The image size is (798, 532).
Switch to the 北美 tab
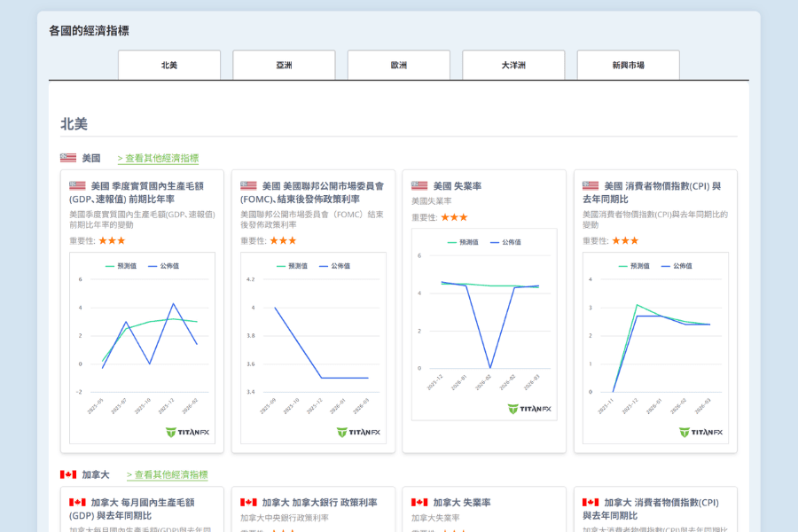point(168,66)
